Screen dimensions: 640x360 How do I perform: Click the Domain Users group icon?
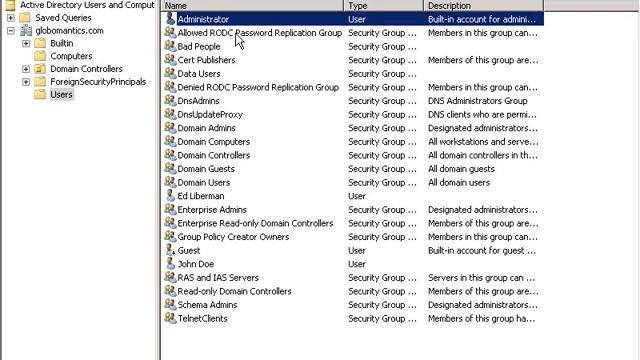(170, 182)
